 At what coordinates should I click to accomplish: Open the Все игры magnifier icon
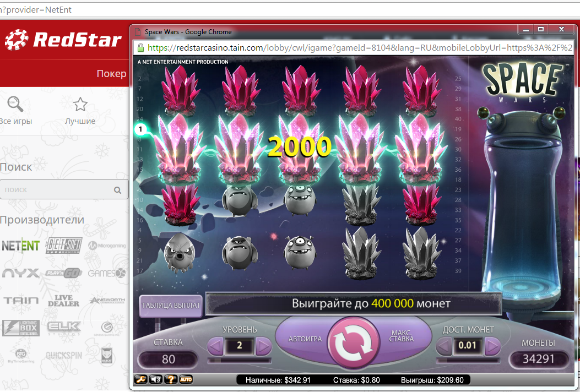coord(15,104)
